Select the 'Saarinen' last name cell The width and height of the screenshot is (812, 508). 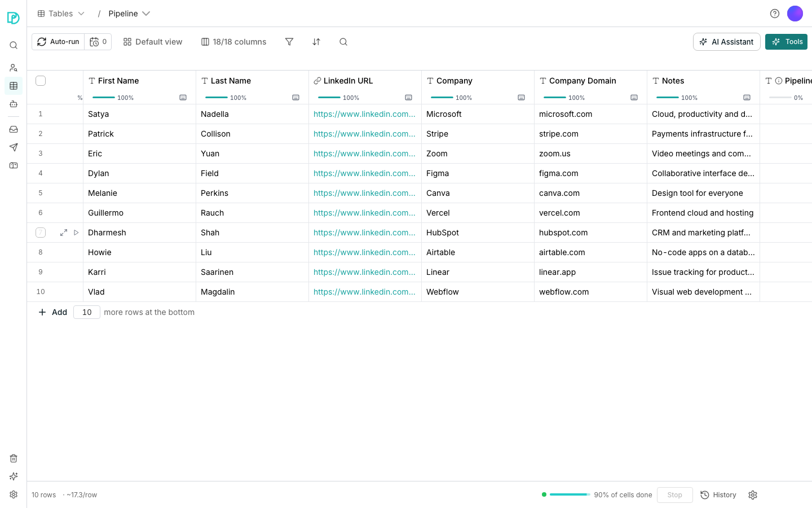[252, 272]
